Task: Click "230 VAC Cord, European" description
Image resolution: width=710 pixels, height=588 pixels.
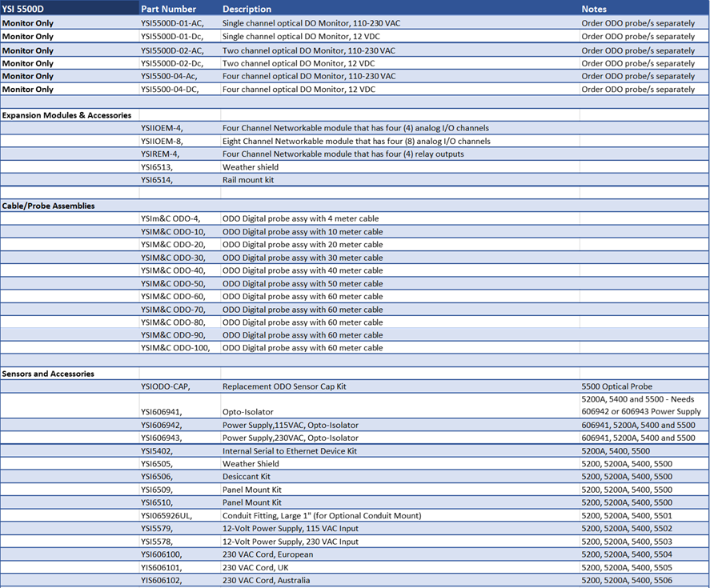Action: pos(267,554)
